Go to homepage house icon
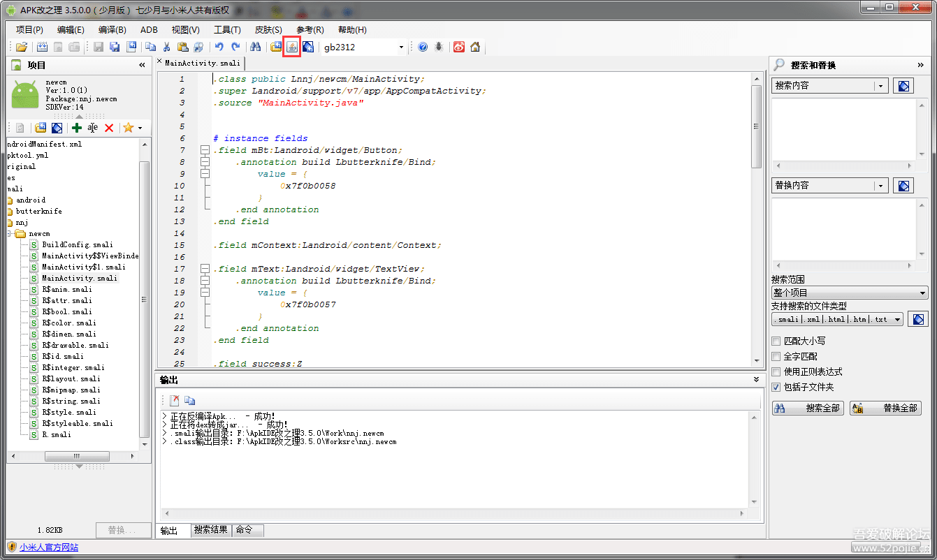Screen dimensions: 937x560 tap(475, 47)
